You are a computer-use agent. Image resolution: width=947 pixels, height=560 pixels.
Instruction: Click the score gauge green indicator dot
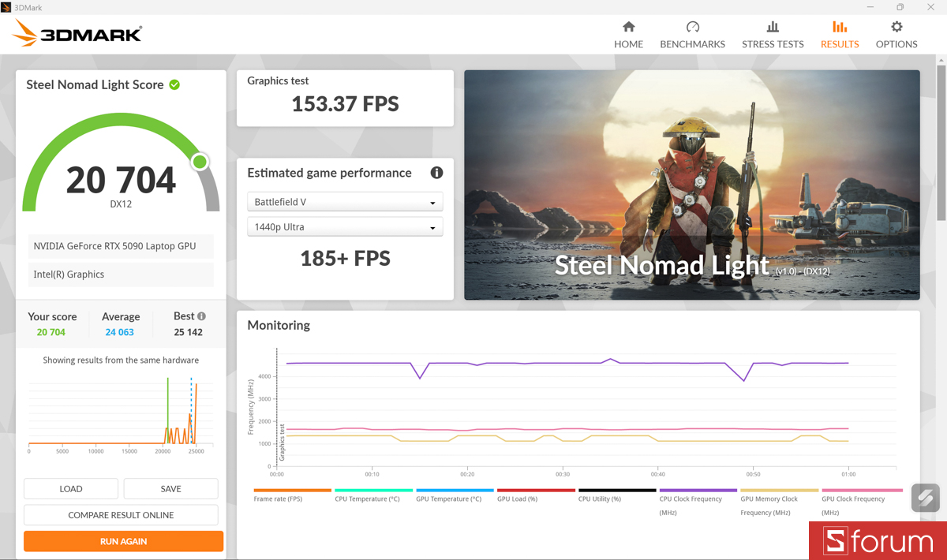click(200, 162)
